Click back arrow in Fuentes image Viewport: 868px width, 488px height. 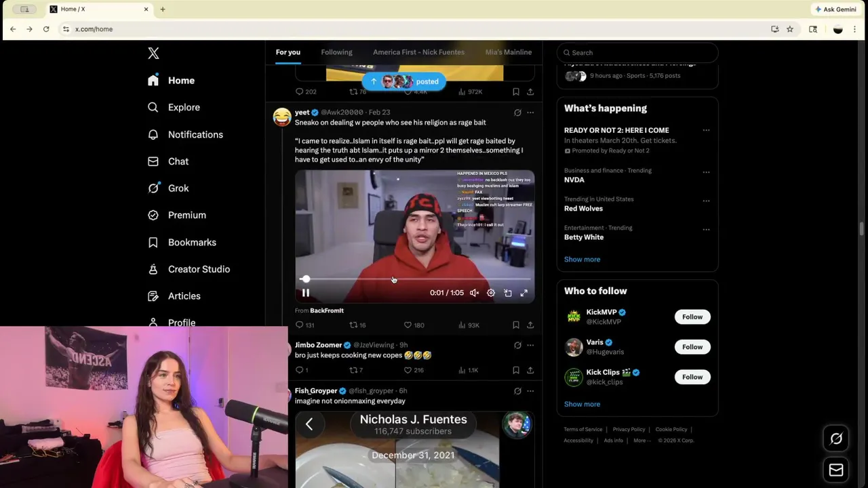[x=309, y=424]
